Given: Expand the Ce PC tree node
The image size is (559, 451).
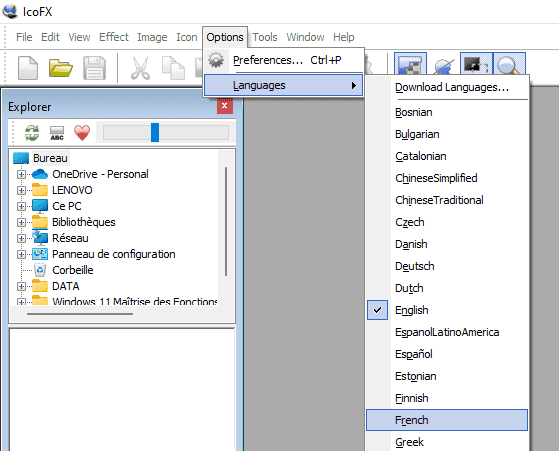Looking at the screenshot, I should click(21, 206).
